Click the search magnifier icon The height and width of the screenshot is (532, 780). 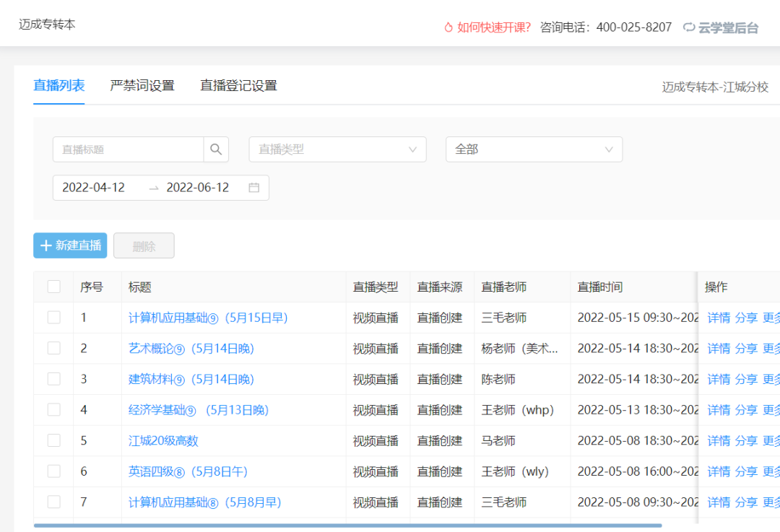coord(215,149)
